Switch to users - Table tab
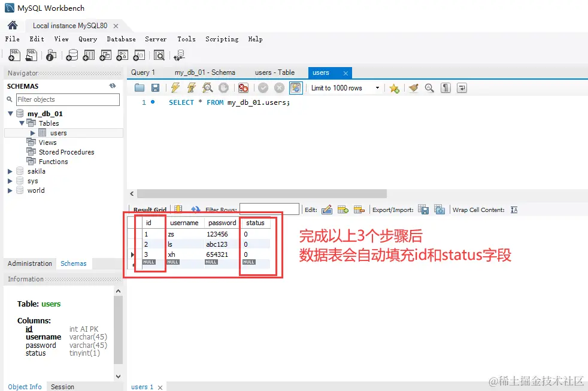This screenshot has height=391, width=588. [x=275, y=72]
